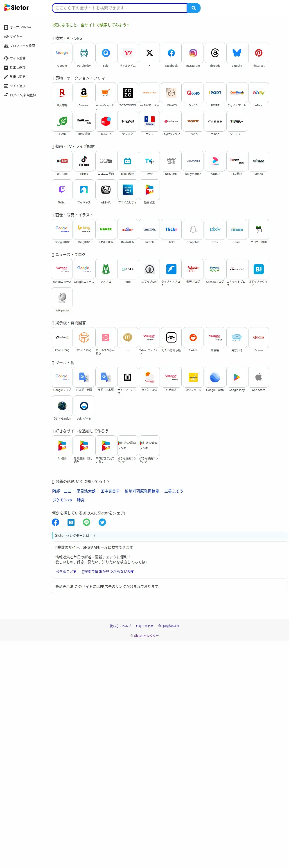Open trending topic 柏崎刈羽原発再稼働
Viewport: 289px width, 868px height.
142,491
